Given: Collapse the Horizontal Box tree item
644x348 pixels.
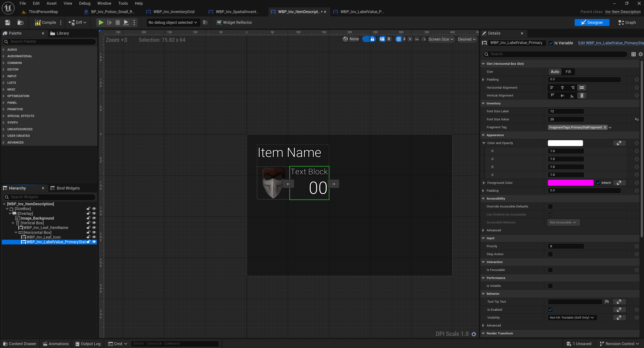Looking at the screenshot, I should click(16, 232).
